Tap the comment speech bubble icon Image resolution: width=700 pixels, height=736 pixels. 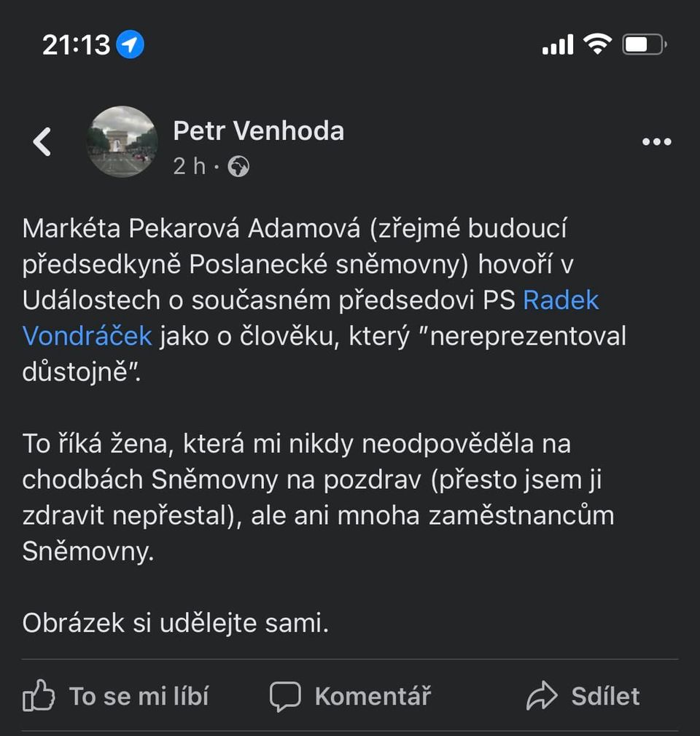tap(285, 696)
